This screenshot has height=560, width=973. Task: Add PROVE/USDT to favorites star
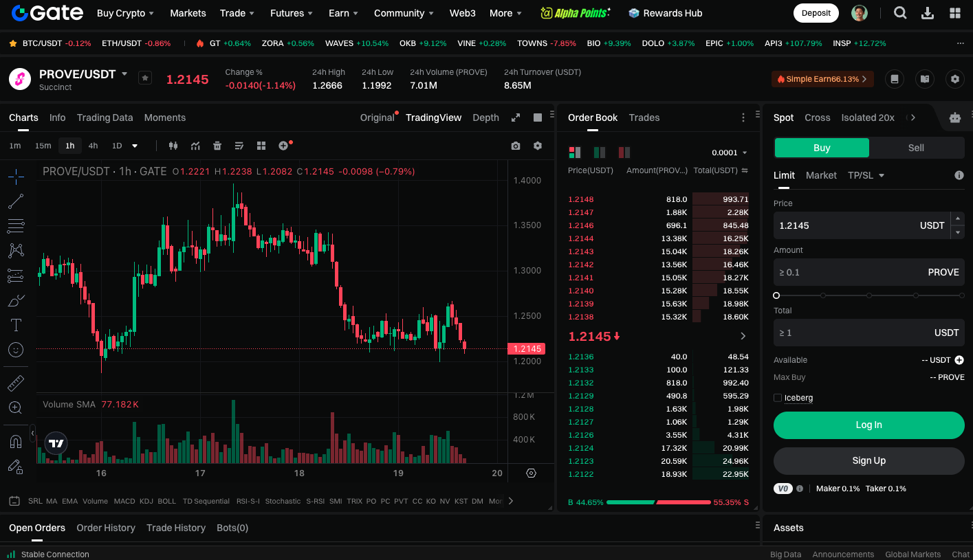click(145, 78)
